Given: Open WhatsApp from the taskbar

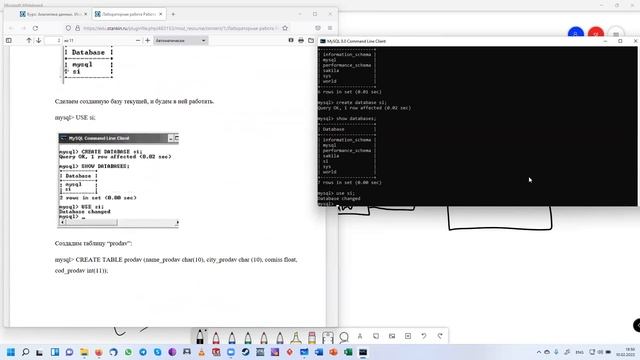Looking at the screenshot, I should coord(128,352).
